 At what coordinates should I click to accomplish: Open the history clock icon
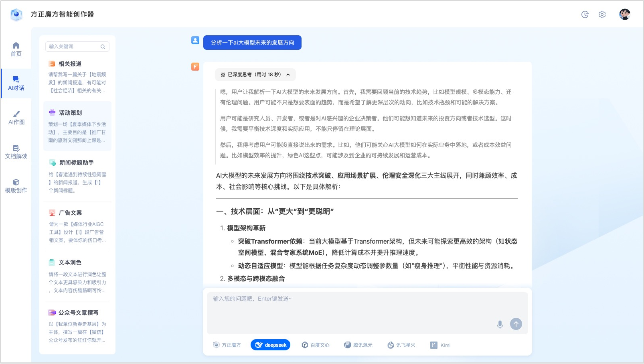[585, 15]
